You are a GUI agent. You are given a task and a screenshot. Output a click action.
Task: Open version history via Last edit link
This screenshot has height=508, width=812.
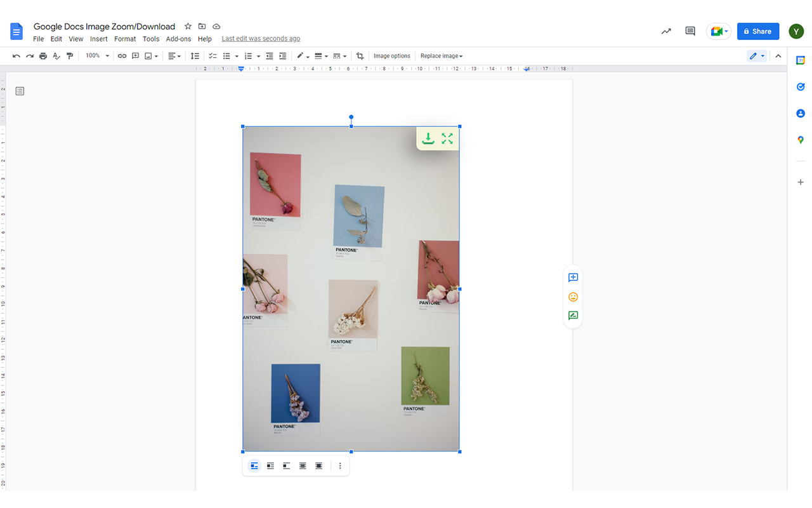[260, 38]
